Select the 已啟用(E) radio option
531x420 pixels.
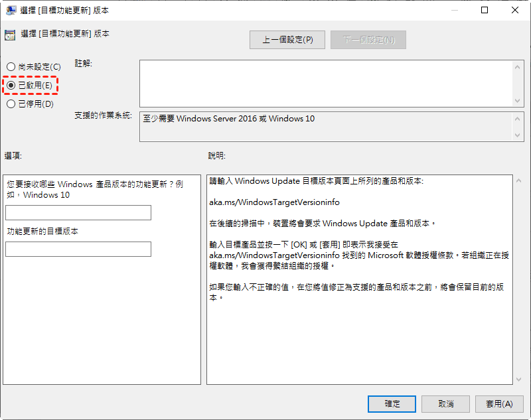coord(11,86)
